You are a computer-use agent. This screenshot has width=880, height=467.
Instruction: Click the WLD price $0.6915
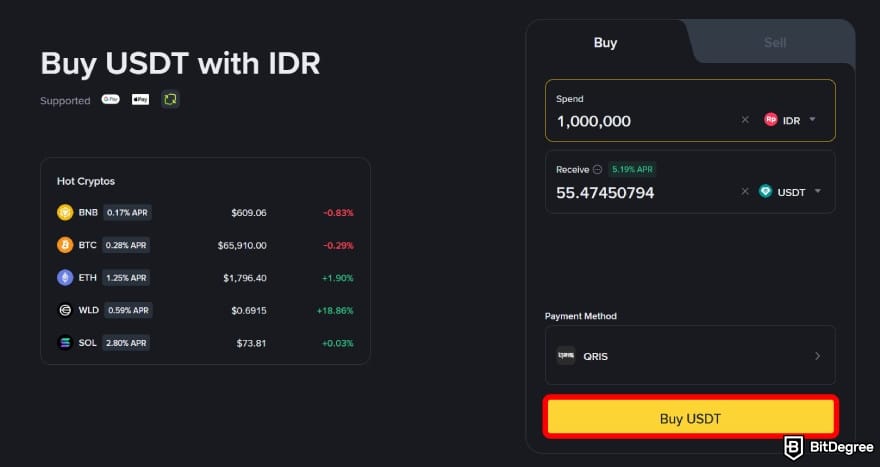coord(249,310)
